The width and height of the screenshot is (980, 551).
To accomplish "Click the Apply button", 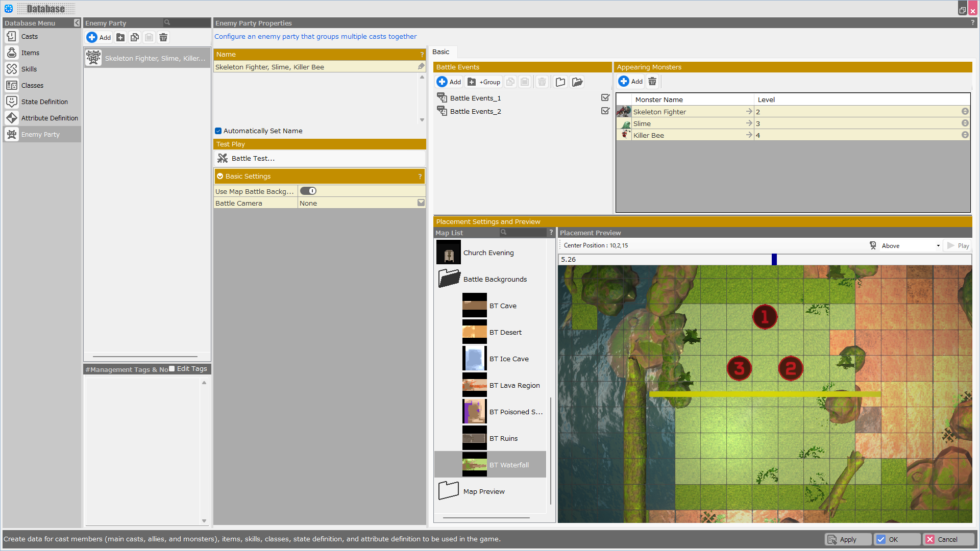I will tap(848, 539).
